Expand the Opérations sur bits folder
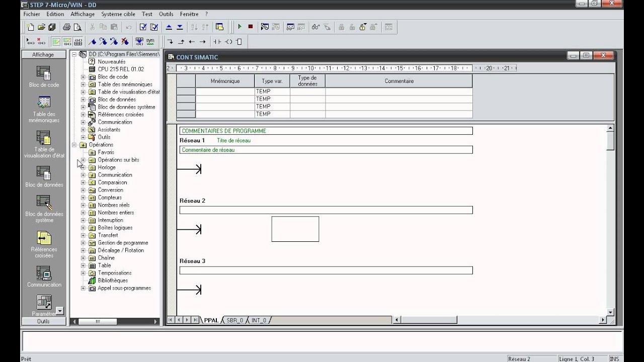 click(x=84, y=160)
